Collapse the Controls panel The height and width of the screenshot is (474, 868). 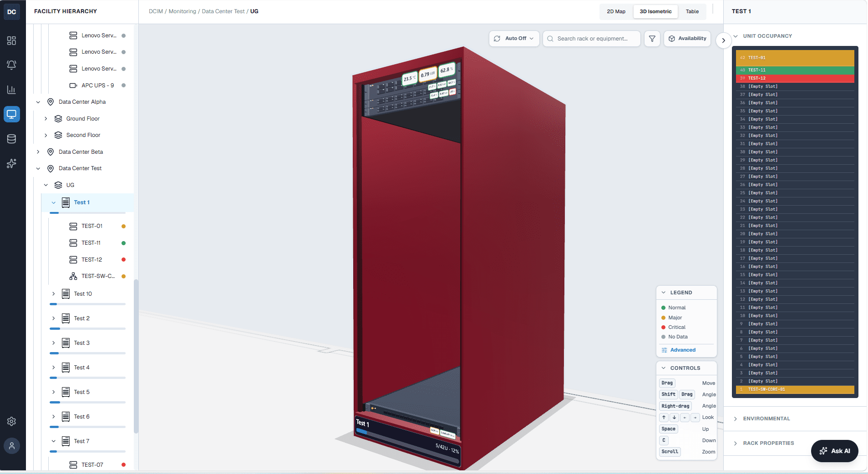pyautogui.click(x=664, y=368)
